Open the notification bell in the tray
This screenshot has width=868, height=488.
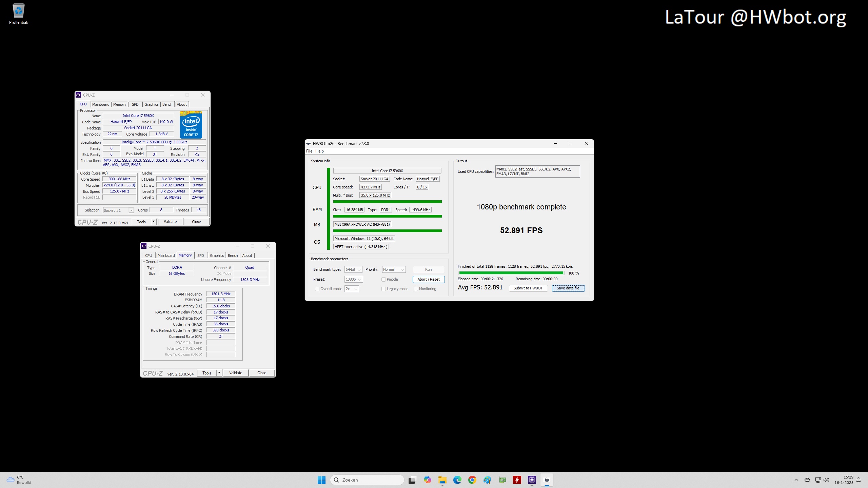[859, 480]
